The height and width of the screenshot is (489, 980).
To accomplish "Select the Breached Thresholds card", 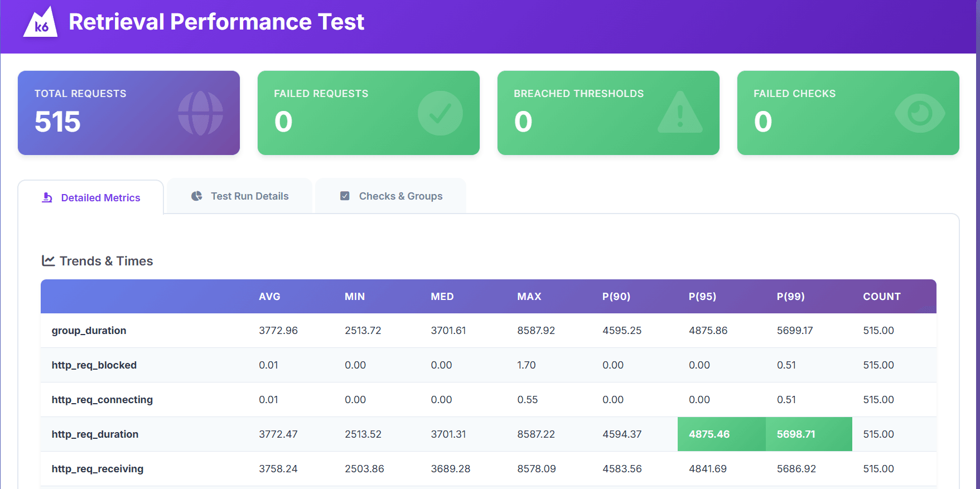I will (609, 113).
